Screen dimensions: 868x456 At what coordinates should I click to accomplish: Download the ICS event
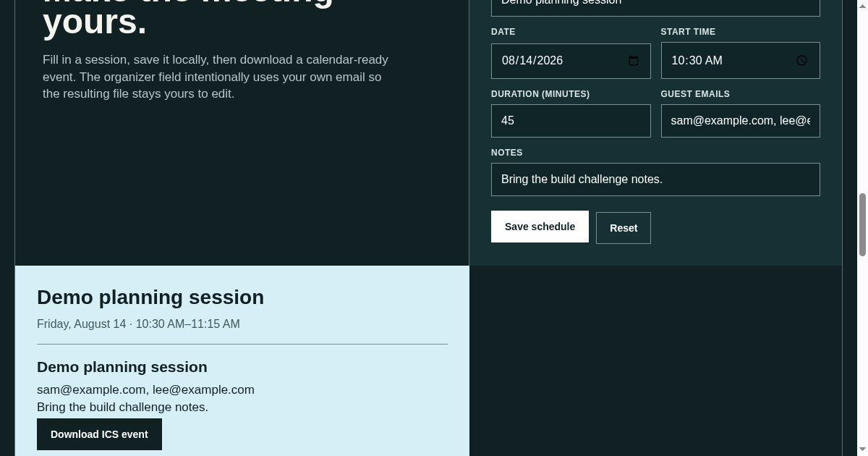point(99,434)
